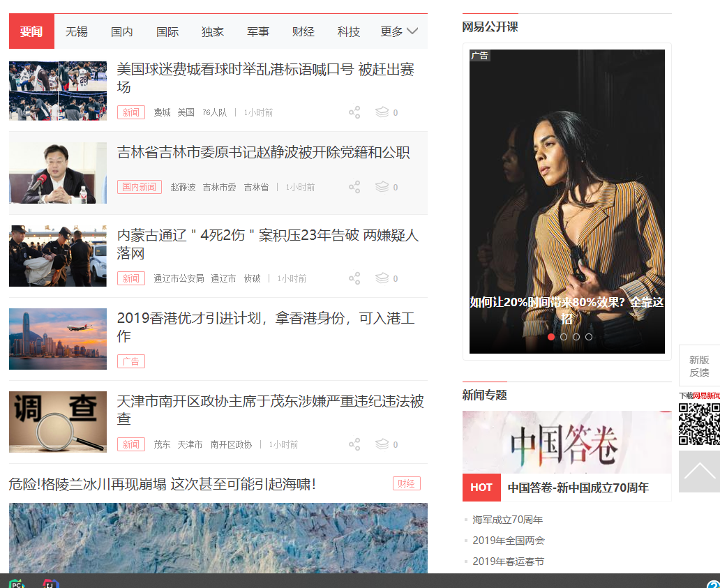Click the 侦破 keyword tag
Viewport: 720px width, 588px height.
(252, 278)
